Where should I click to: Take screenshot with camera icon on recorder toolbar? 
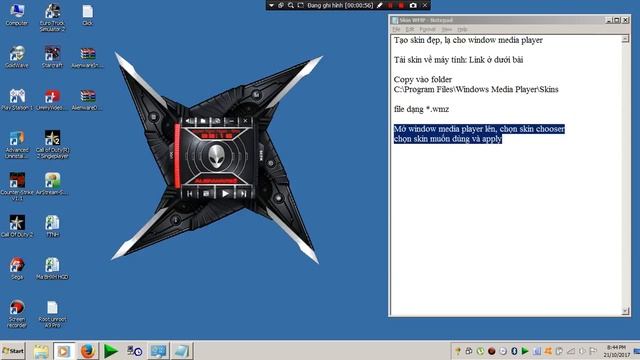coord(413,5)
